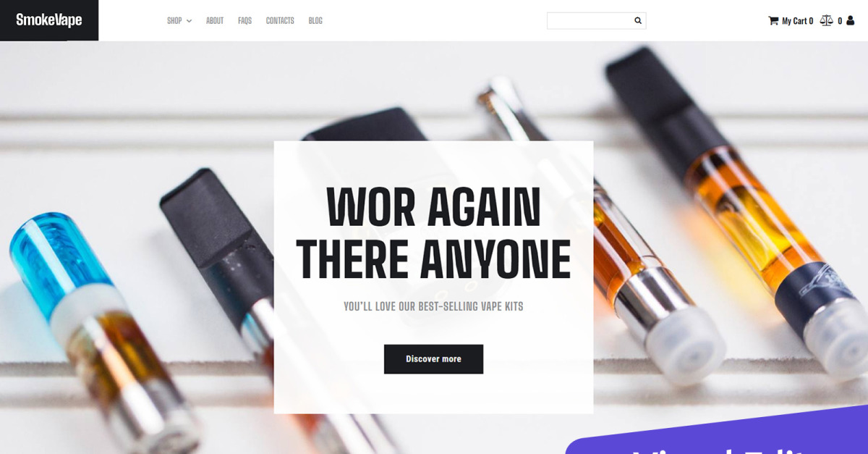Navigate to the FAQs page
This screenshot has height=454, width=868.
244,21
